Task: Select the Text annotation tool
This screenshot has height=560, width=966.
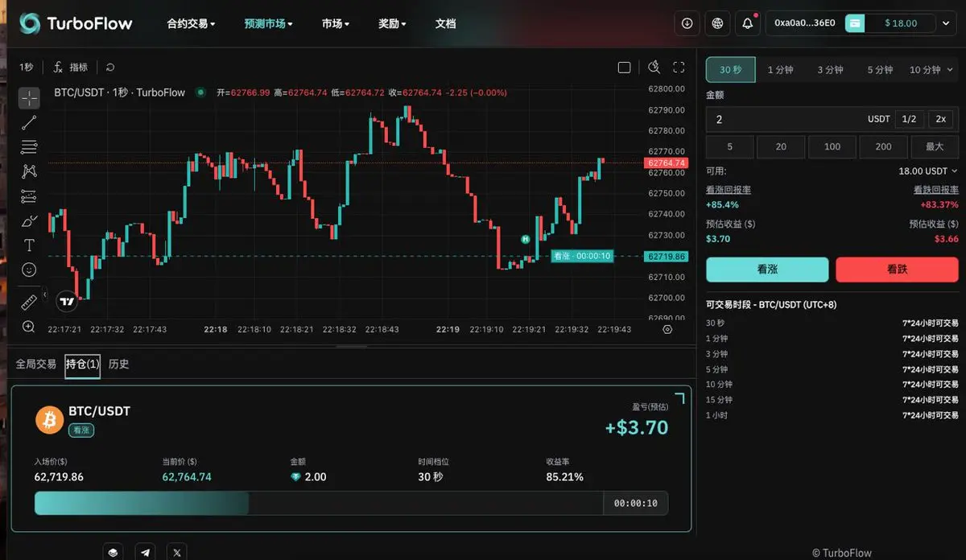Action: (29, 245)
